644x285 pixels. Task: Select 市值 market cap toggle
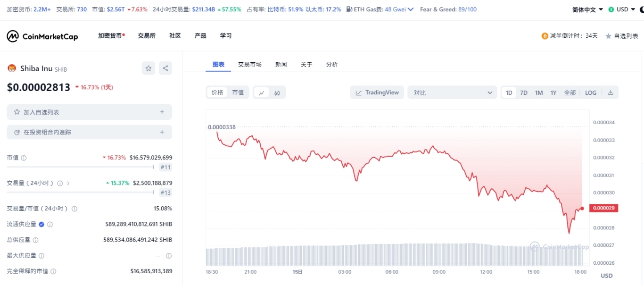[x=238, y=92]
